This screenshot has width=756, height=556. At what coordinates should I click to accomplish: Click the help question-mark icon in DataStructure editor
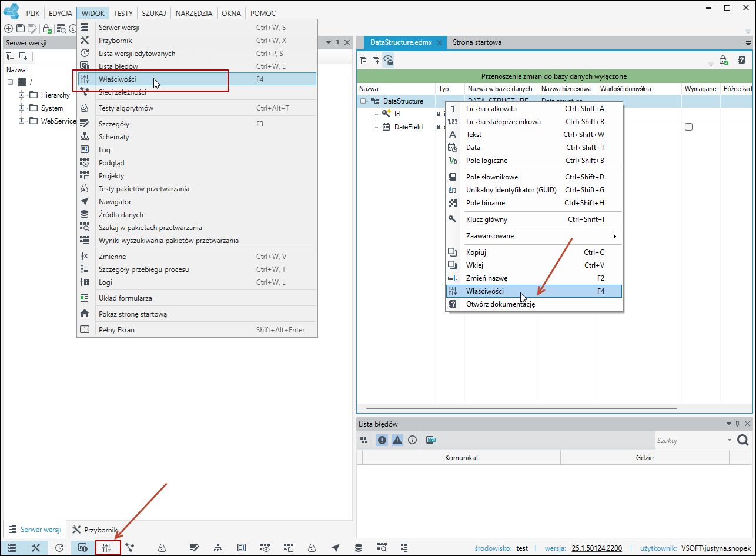tap(742, 59)
